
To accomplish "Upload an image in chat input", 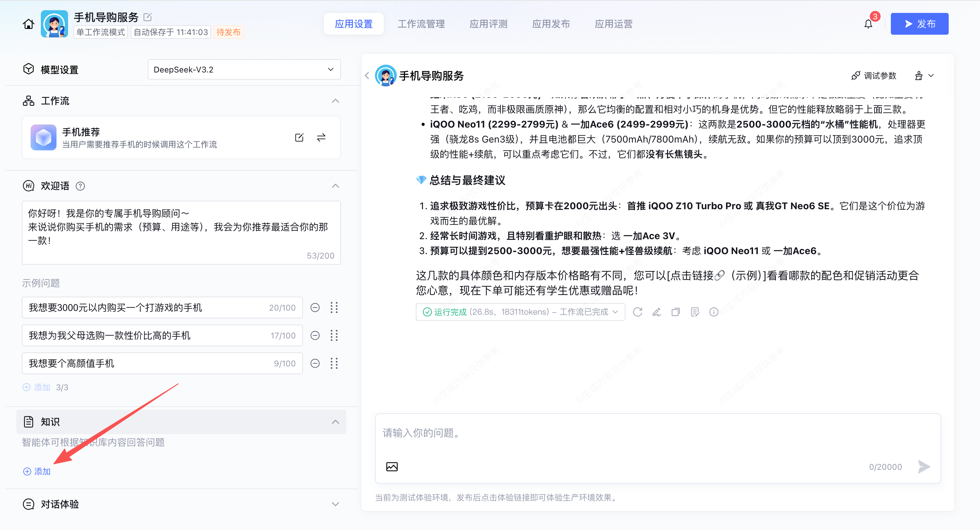I will tap(392, 466).
